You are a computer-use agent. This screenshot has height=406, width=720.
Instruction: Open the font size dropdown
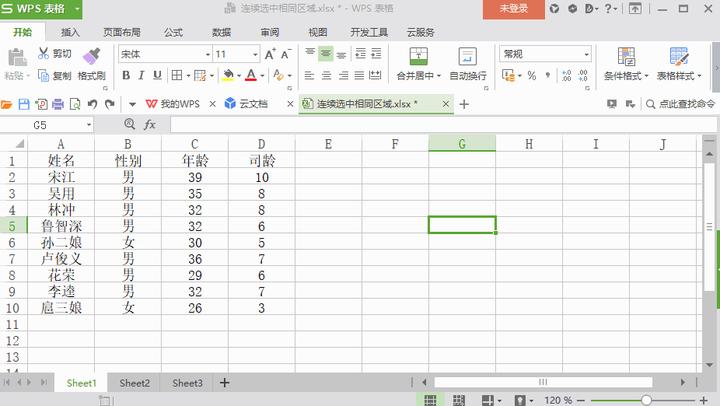click(255, 55)
